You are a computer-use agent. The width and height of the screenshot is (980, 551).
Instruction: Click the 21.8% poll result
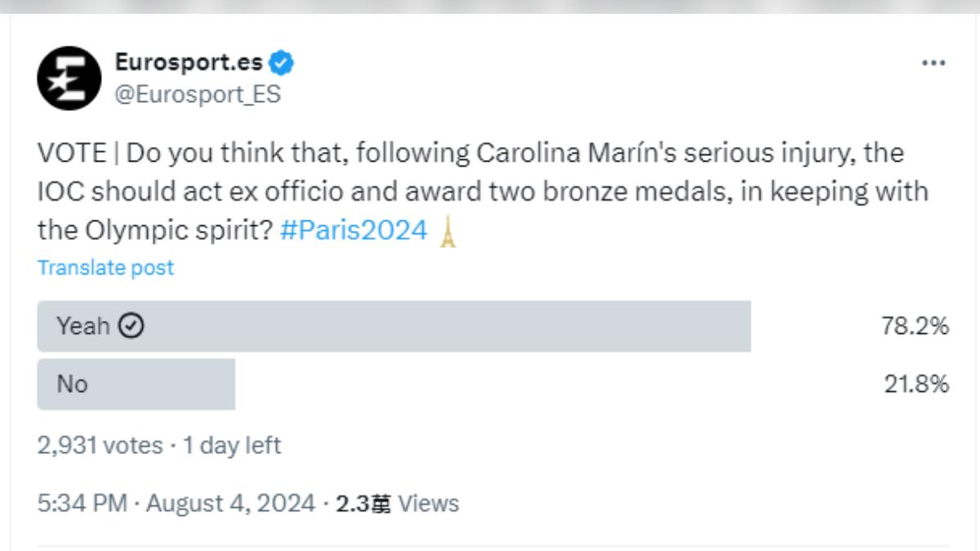tap(916, 384)
